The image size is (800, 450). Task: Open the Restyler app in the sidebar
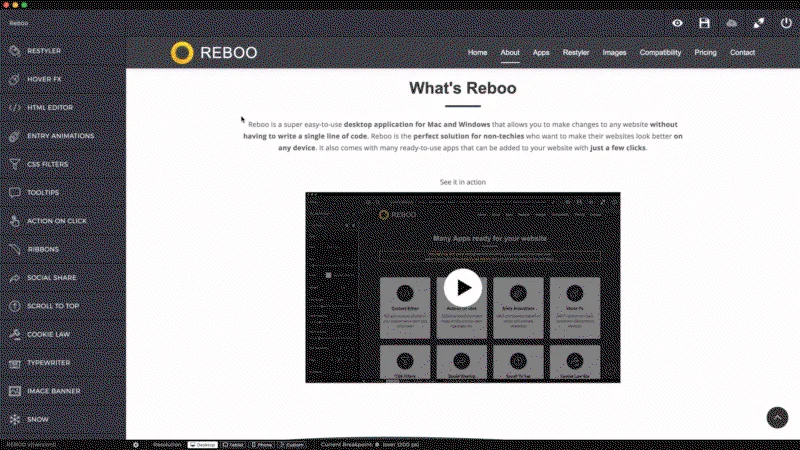[63, 51]
